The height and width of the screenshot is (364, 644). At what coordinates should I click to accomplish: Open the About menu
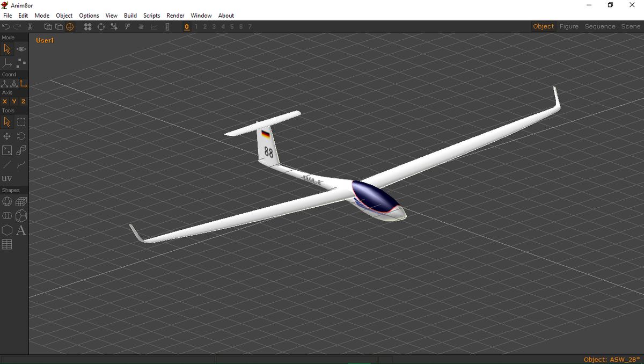226,16
